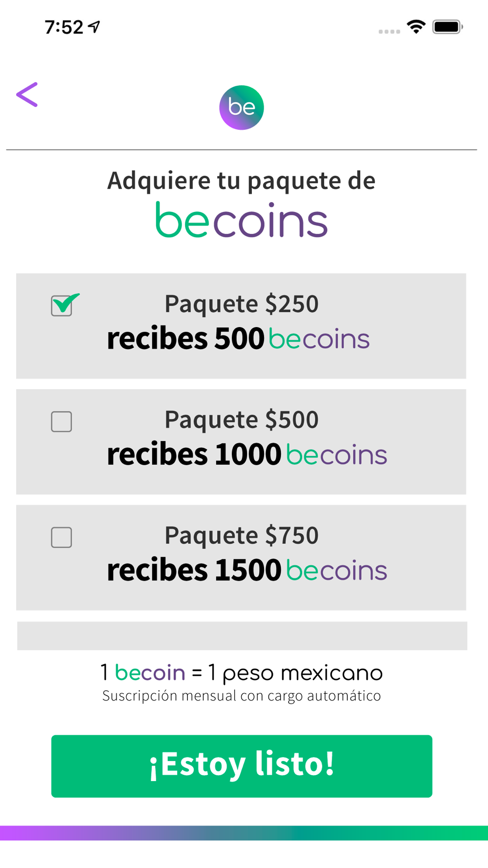The width and height of the screenshot is (488, 868).
Task: Tap the Paquete $250 label
Action: pyautogui.click(x=242, y=304)
